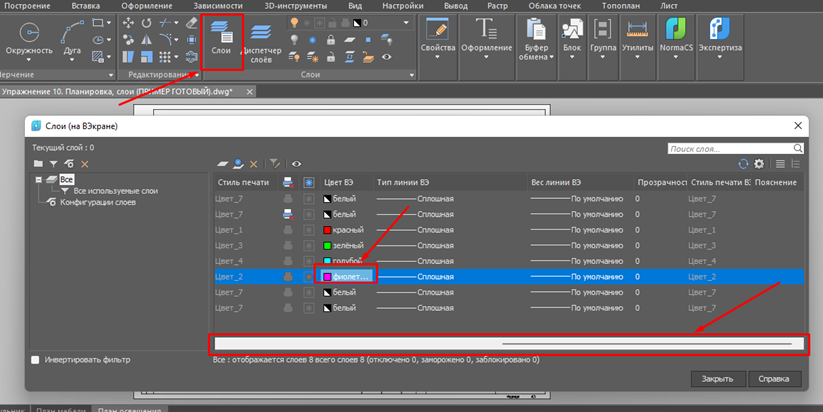Toggle the eye visibility icon in toolbar
The image size is (823, 412).
(x=297, y=163)
